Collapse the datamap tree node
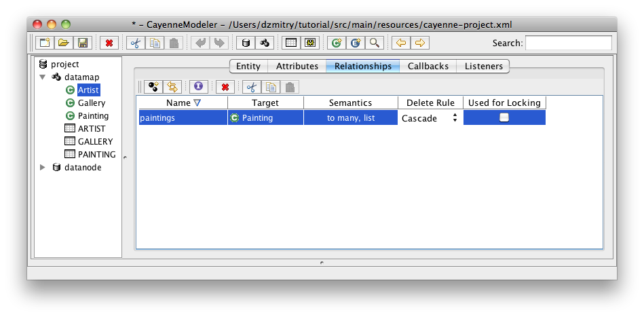The width and height of the screenshot is (644, 317). (x=43, y=77)
